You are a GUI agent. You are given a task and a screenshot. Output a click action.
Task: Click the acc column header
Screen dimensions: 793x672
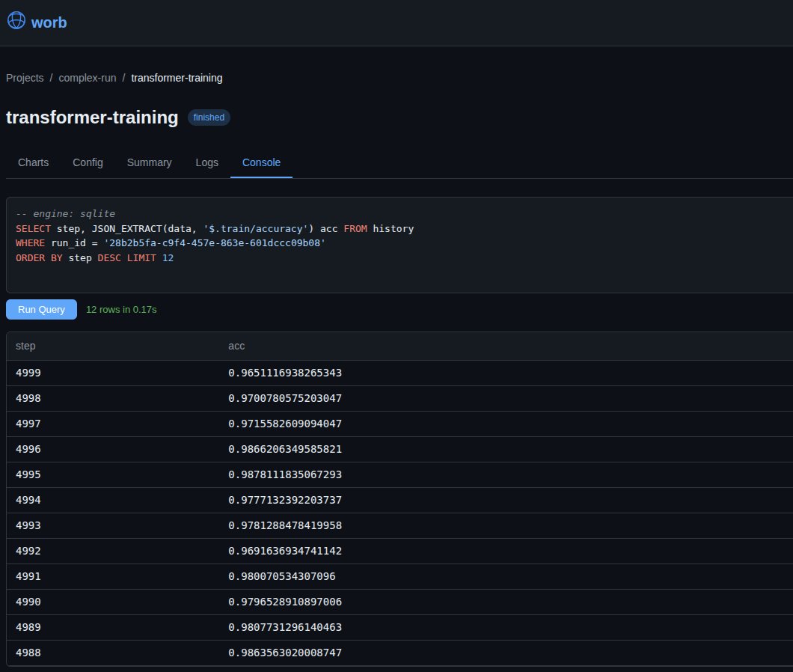tap(236, 346)
